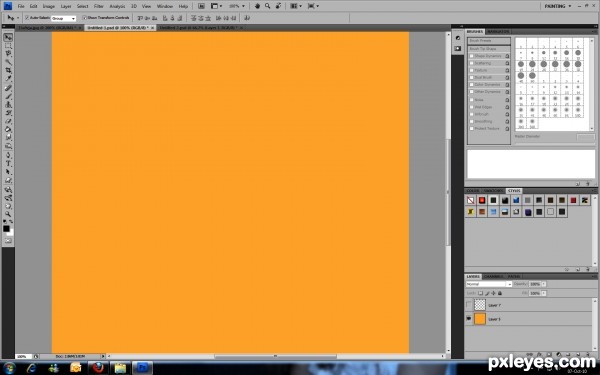Screen dimensions: 600x375
Task: Select the History Brush tool
Action: (8, 113)
